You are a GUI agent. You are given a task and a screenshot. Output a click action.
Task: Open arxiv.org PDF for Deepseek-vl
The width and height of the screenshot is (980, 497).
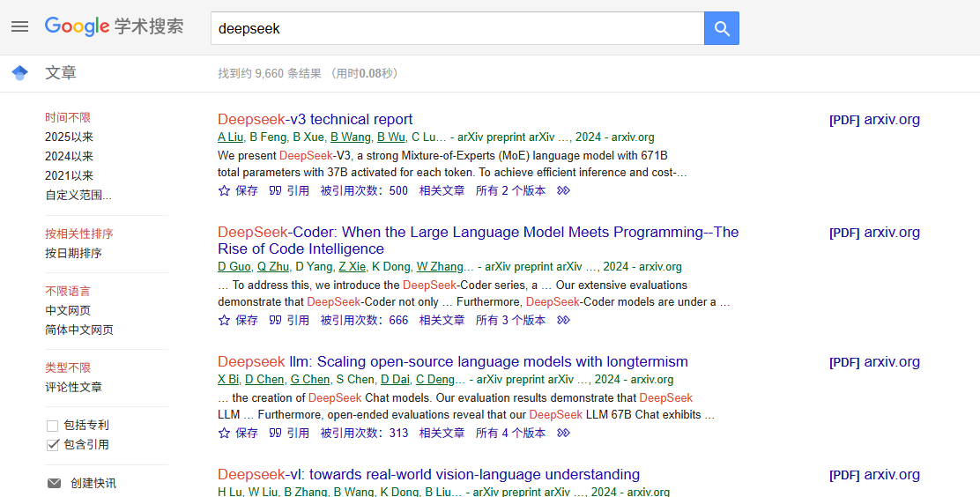tap(874, 475)
